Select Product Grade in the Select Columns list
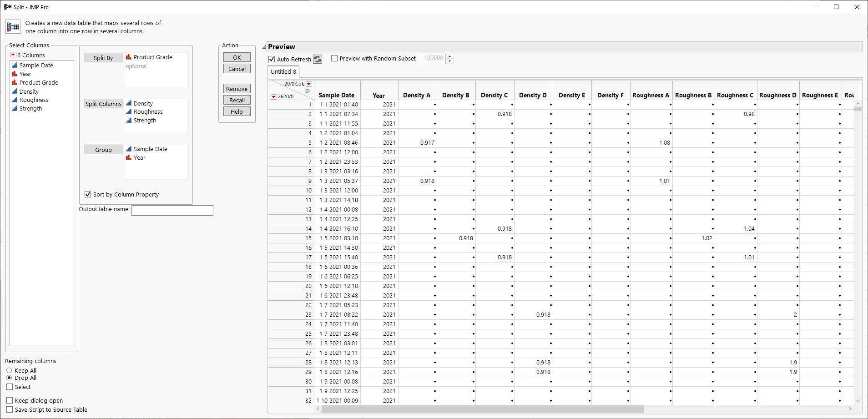The height and width of the screenshot is (419, 868). (x=39, y=83)
